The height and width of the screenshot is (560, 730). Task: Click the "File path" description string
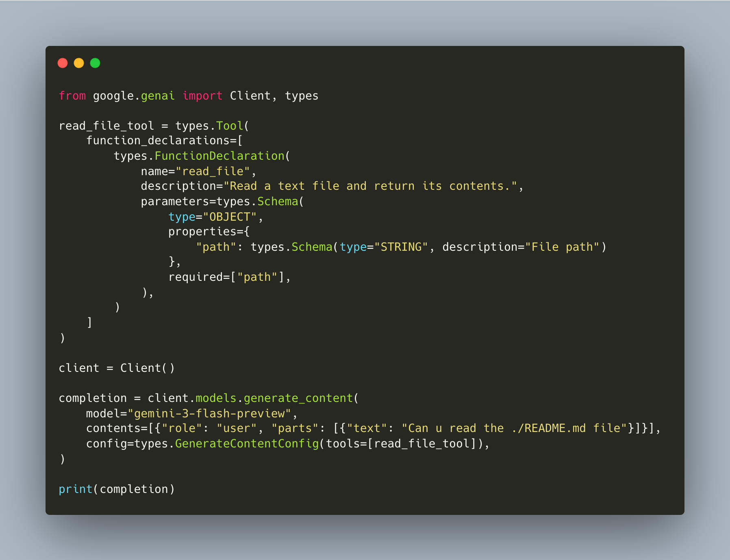click(562, 247)
